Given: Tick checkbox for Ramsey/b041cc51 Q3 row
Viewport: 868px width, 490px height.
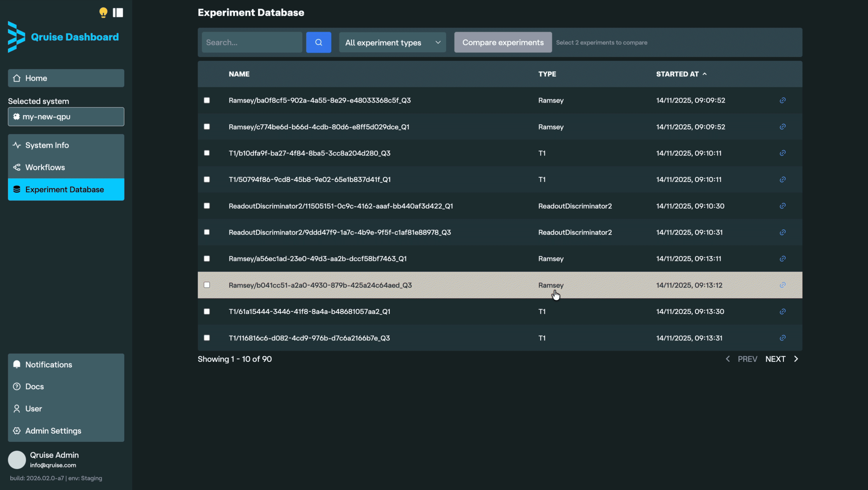Looking at the screenshot, I should point(207,285).
